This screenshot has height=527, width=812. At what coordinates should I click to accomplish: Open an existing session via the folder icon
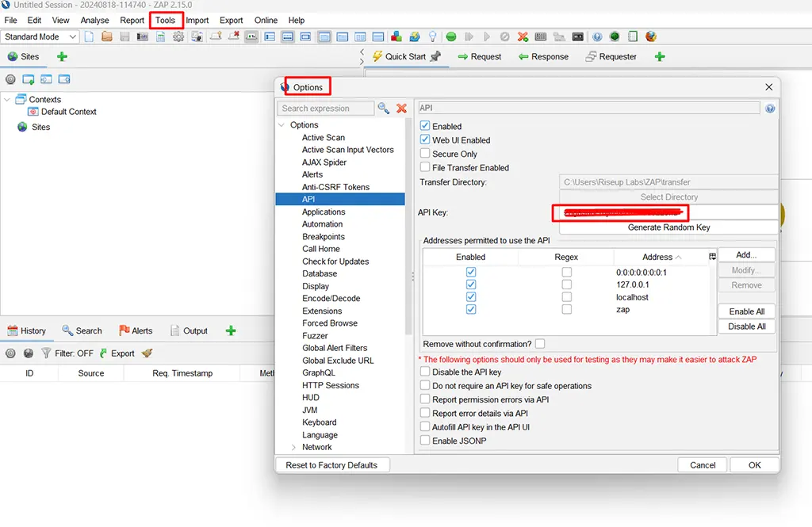click(106, 36)
